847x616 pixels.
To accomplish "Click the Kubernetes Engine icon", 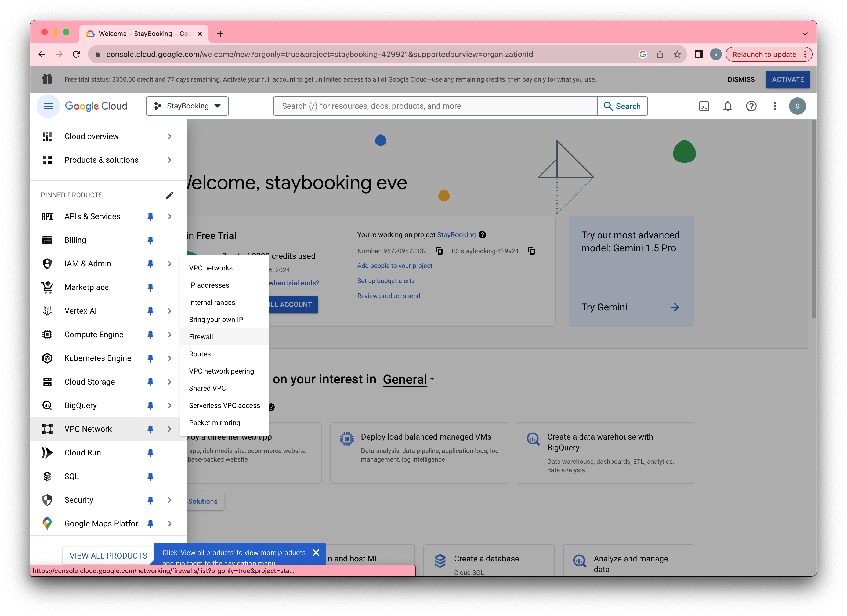I will (x=47, y=358).
